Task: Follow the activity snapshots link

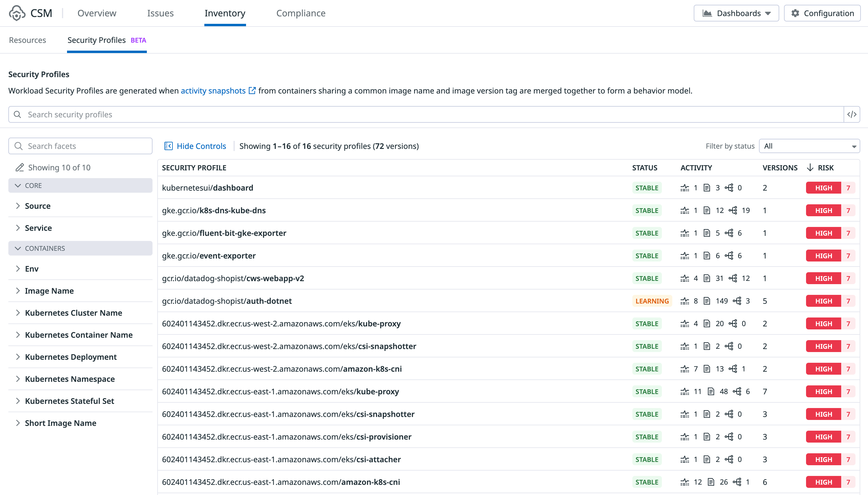Action: point(213,91)
